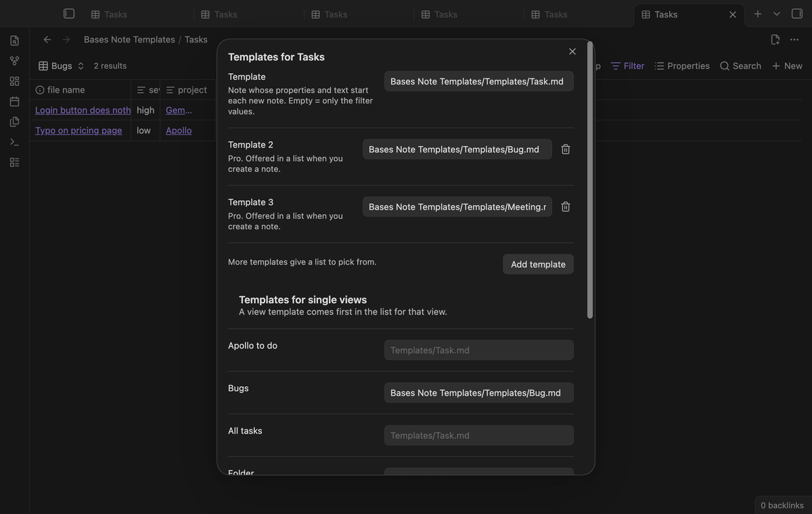Open the Apollo project link
This screenshot has height=514, width=812.
pyautogui.click(x=179, y=131)
